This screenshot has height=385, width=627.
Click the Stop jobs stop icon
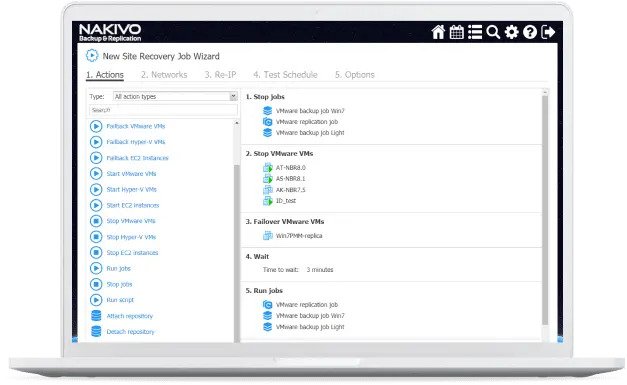[96, 284]
